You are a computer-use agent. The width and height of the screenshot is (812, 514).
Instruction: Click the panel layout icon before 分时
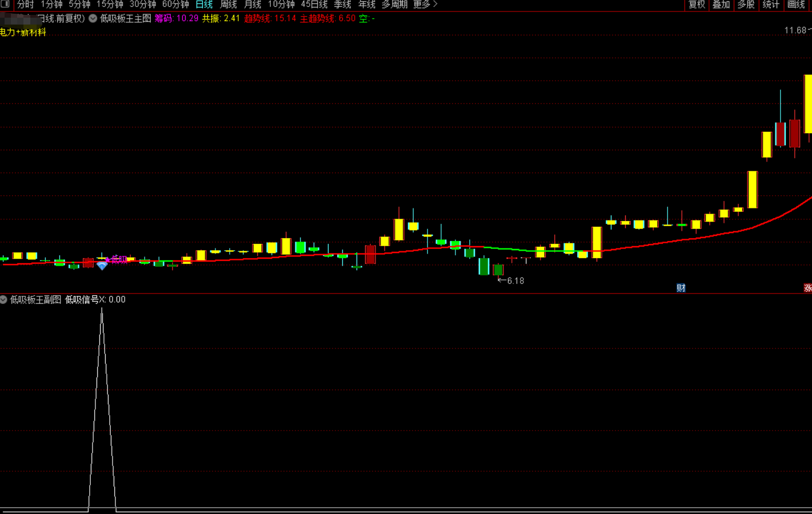[x=5, y=5]
